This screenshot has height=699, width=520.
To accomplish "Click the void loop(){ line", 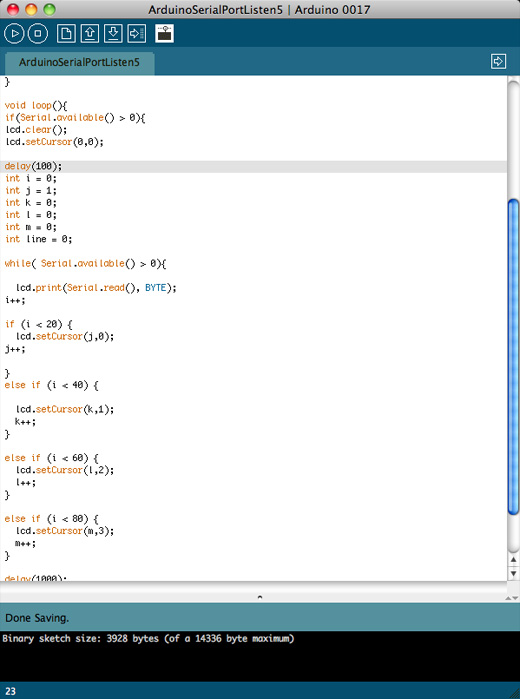I will point(36,106).
